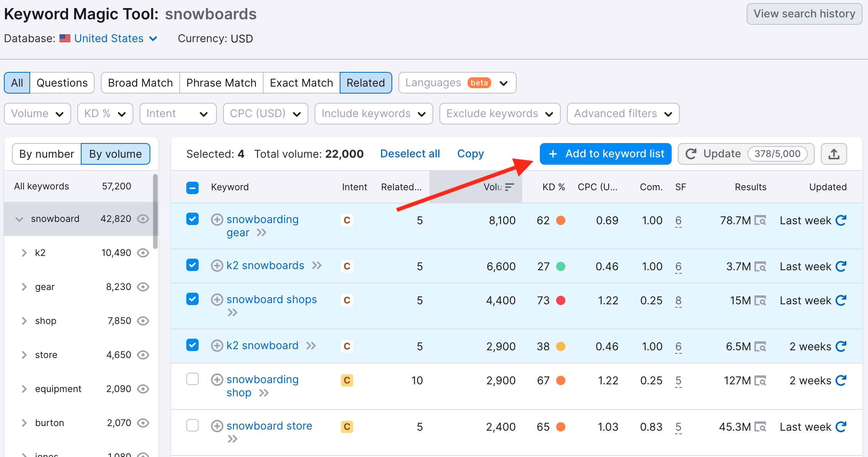Click plus icon beside snowboard shops keyword
Viewport: 868px width, 457px height.
click(x=217, y=300)
